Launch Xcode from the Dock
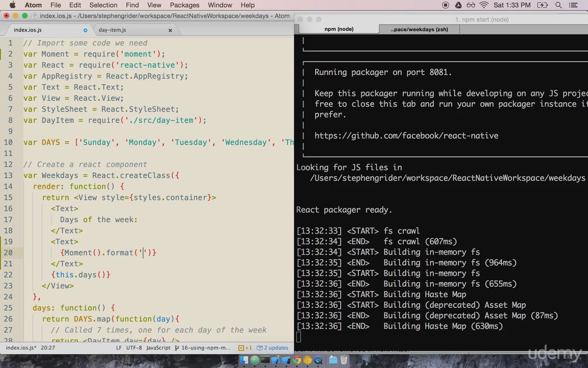Viewport: 588px width, 368px height. coord(276,360)
